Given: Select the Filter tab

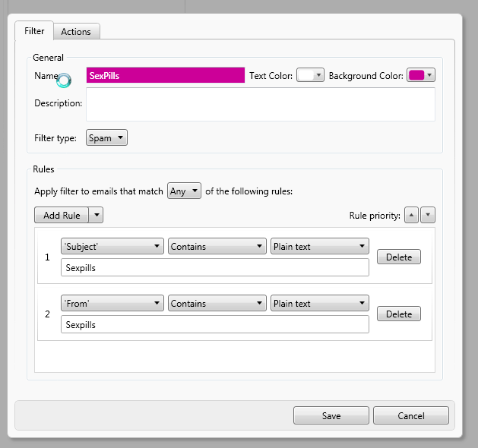Looking at the screenshot, I should [x=34, y=31].
